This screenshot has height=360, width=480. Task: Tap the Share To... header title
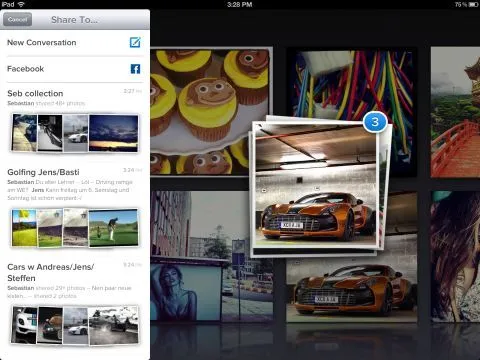click(75, 20)
